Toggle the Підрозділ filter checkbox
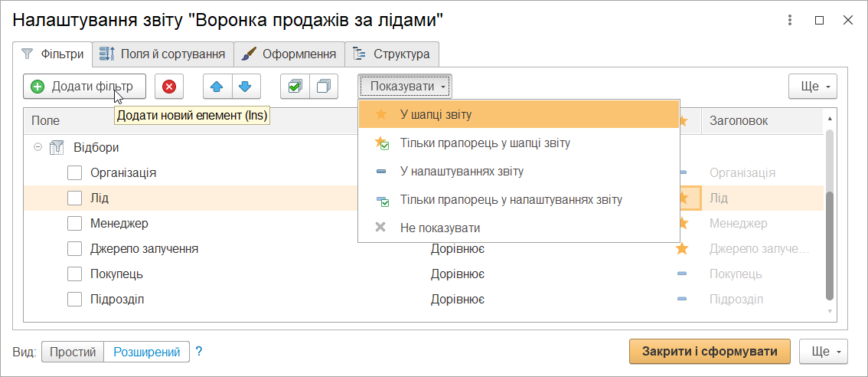 point(75,300)
